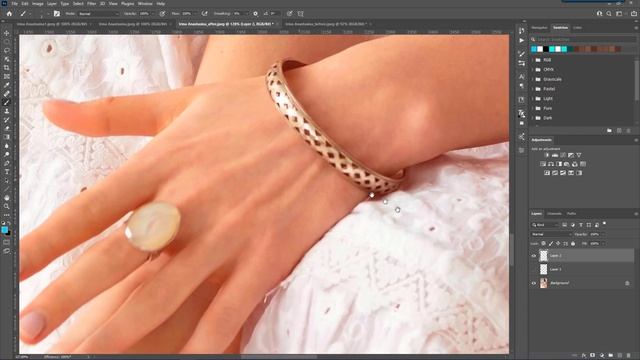640x360 pixels.
Task: Click the Search Swatches field
Action: (x=583, y=39)
